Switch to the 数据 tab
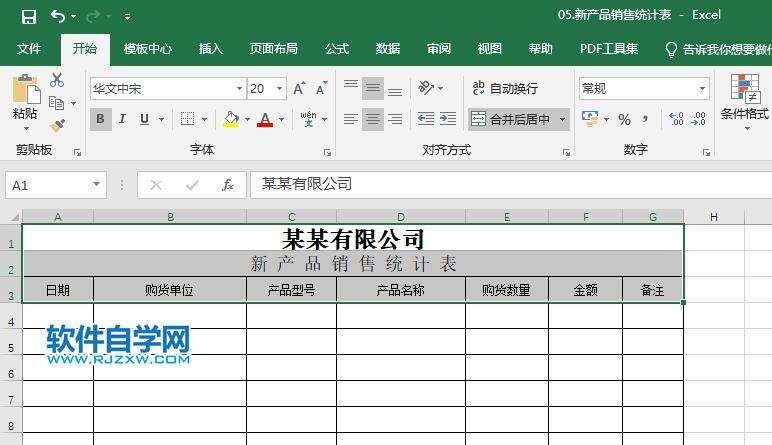The image size is (772, 445). (388, 49)
